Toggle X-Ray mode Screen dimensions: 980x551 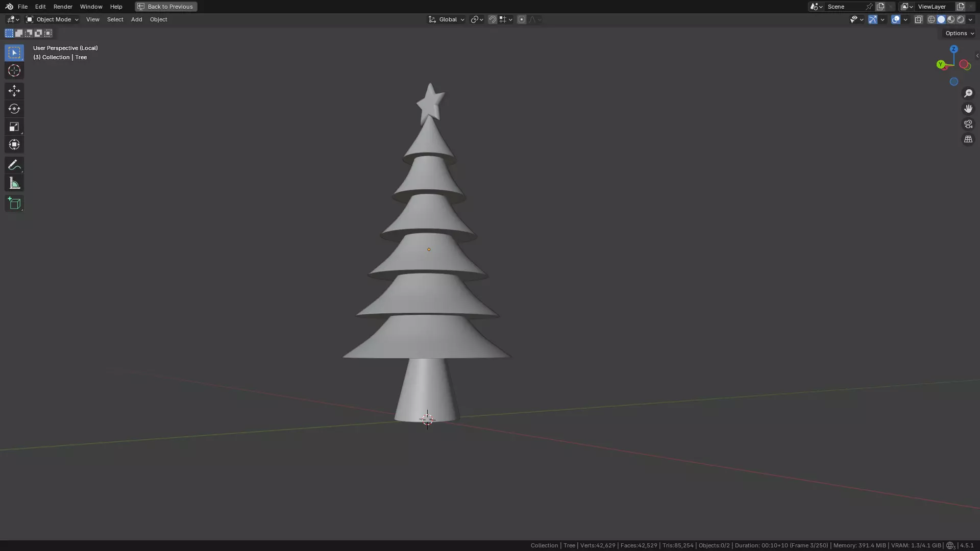click(x=919, y=19)
